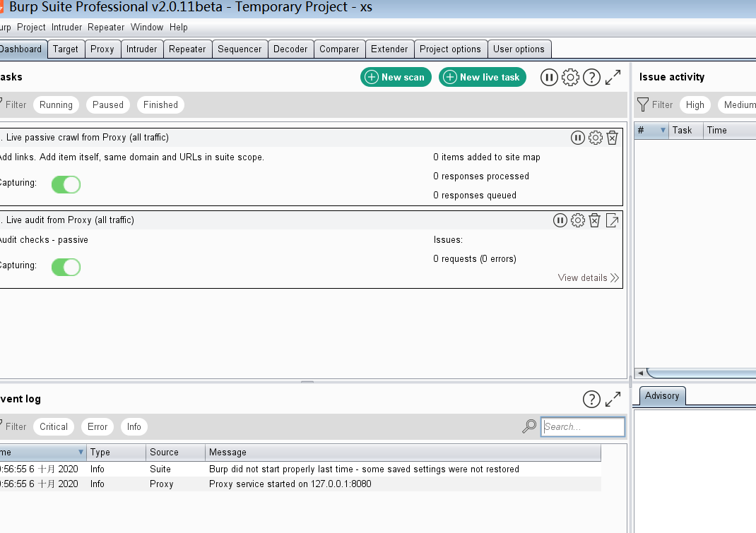Screen dimensions: 756x533
Task: Open help for the Tasks panel
Action: (591, 77)
